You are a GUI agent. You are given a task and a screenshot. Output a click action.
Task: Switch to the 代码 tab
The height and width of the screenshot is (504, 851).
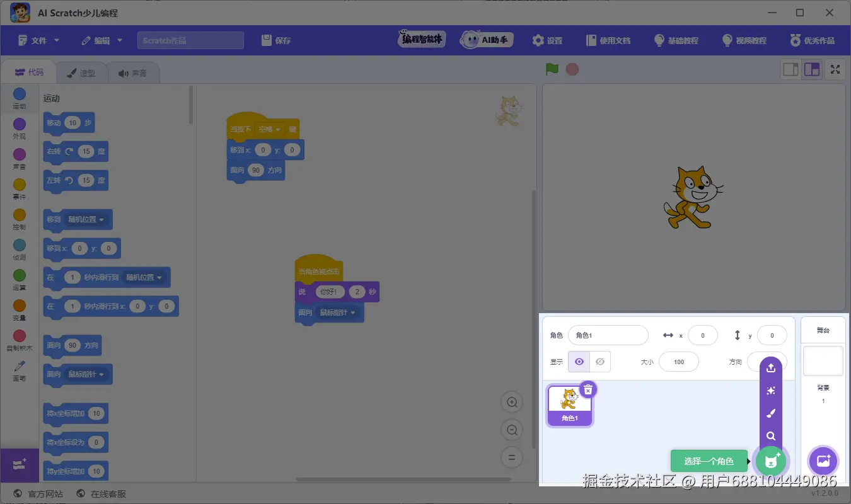29,72
